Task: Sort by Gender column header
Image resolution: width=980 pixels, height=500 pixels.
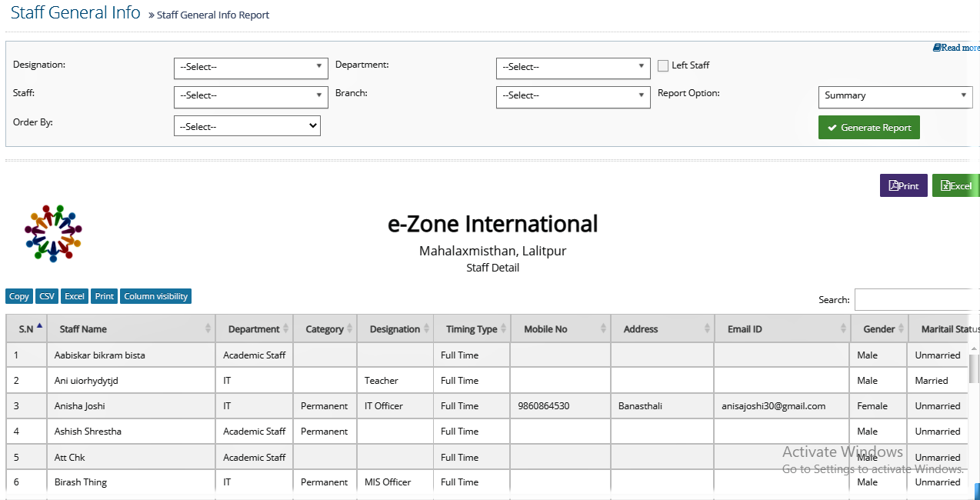Action: 879,328
